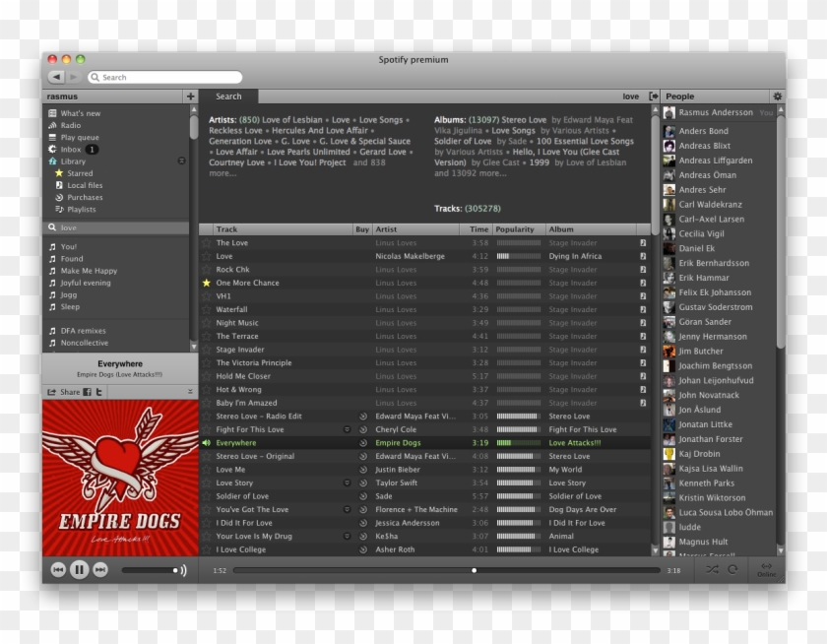The width and height of the screenshot is (827, 644).
Task: Go forward with the right arrow button
Action: tap(74, 77)
